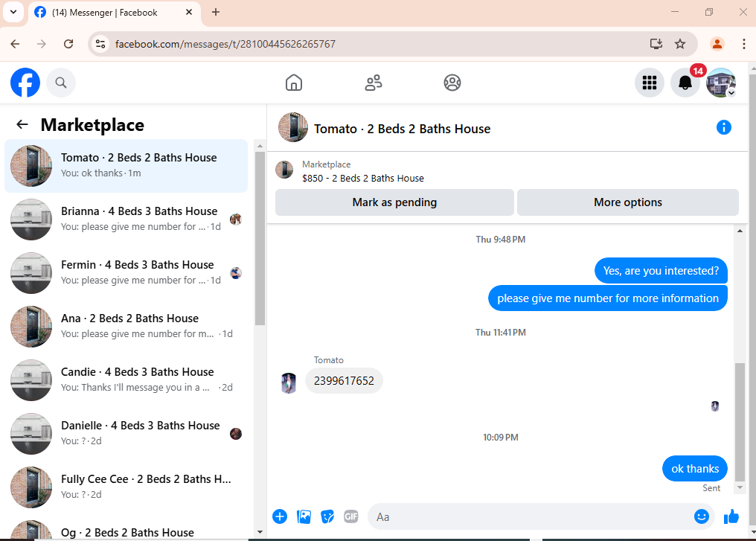
Task: Click the chat list scrollbar up arrow
Action: 260,146
